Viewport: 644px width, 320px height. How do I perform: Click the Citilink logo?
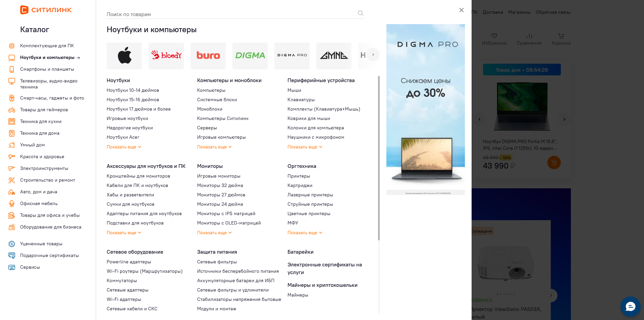(x=46, y=10)
